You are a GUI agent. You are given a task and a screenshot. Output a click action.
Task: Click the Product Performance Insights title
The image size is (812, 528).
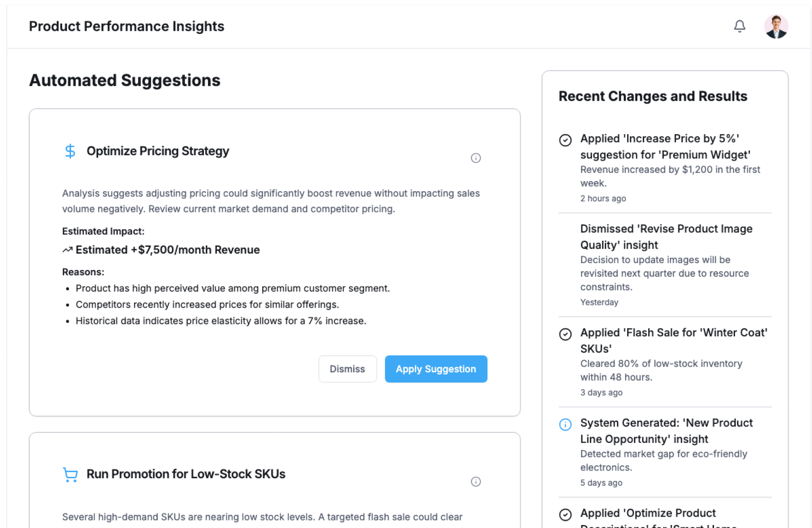(126, 26)
